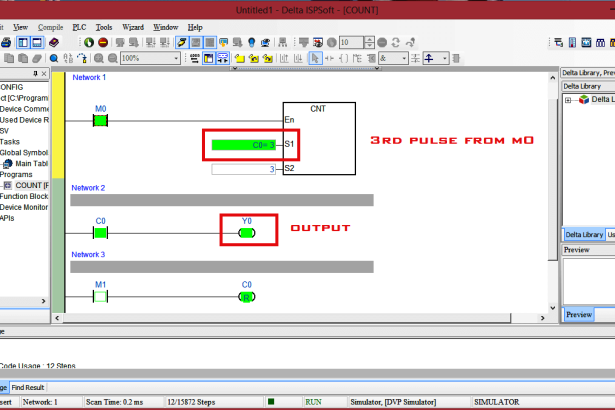Toggle the comment display icon with yellow panel
This screenshot has height=410, width=615.
209,58
